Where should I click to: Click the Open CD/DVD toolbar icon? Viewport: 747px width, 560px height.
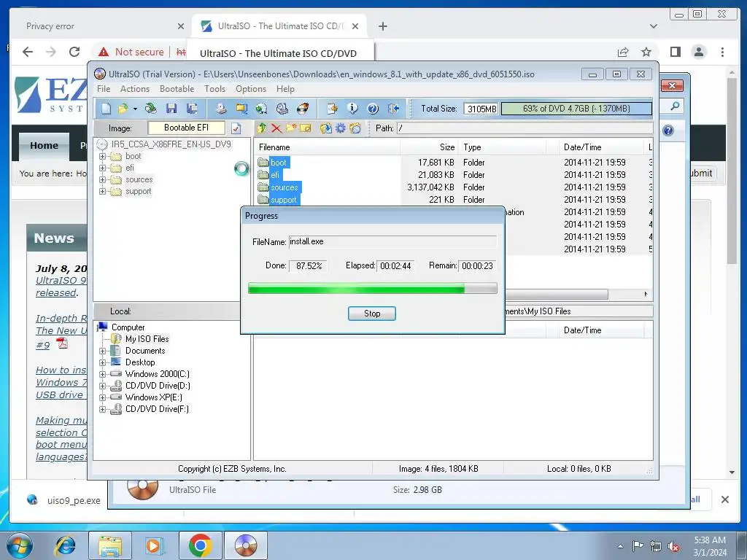coord(150,109)
